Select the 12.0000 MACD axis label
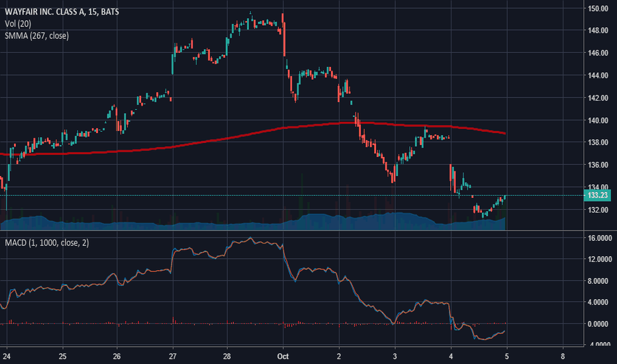Viewport: 617px width, 364px height. 600,259
